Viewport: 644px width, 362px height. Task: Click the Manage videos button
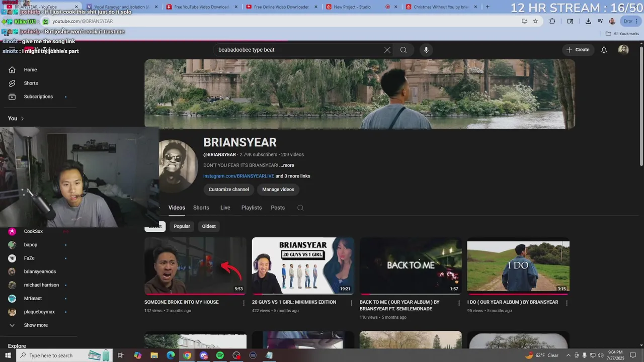tap(278, 190)
